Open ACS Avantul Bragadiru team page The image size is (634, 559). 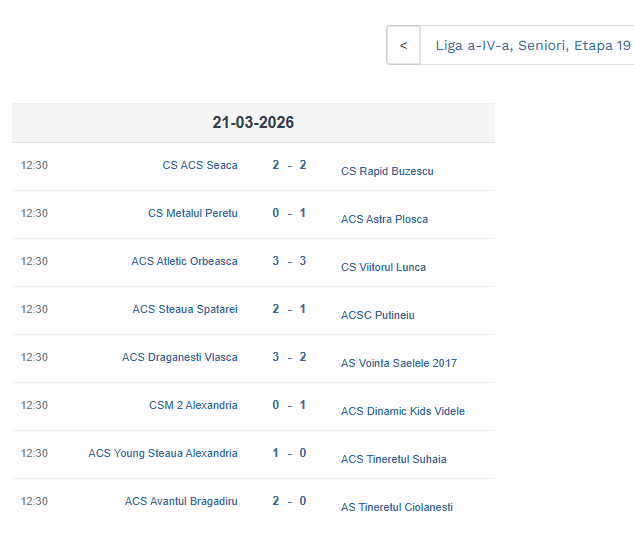click(181, 501)
